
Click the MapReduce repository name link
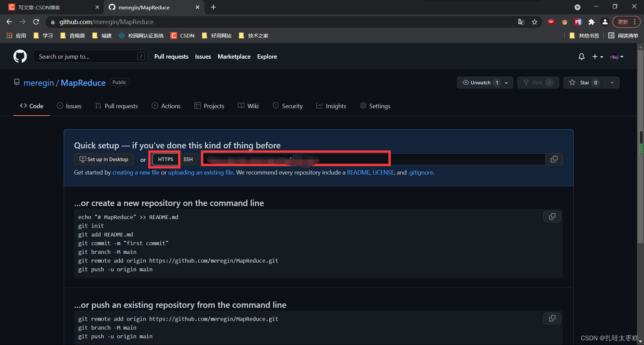[83, 83]
